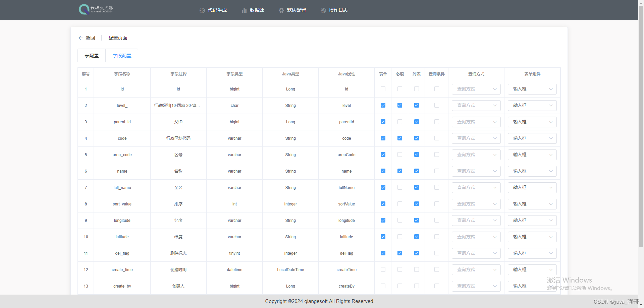Click the 代码生成 nav icon
Screen dimensions: 644x308
(202, 10)
